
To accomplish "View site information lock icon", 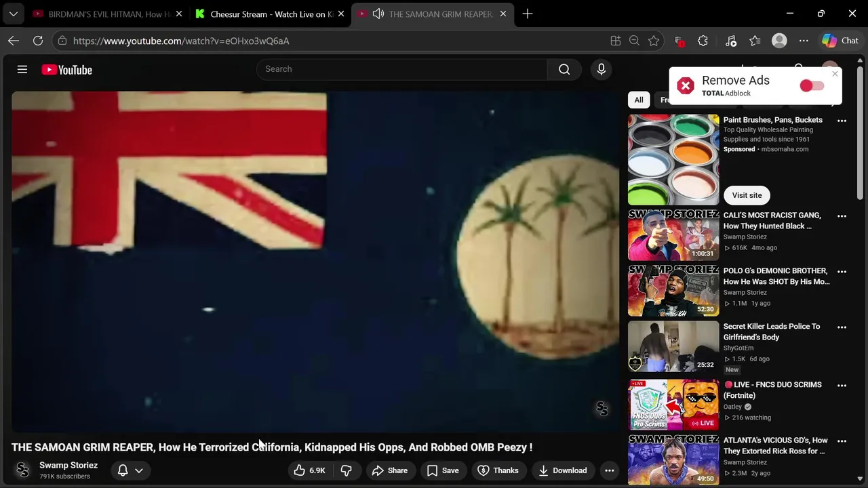I will (x=62, y=41).
